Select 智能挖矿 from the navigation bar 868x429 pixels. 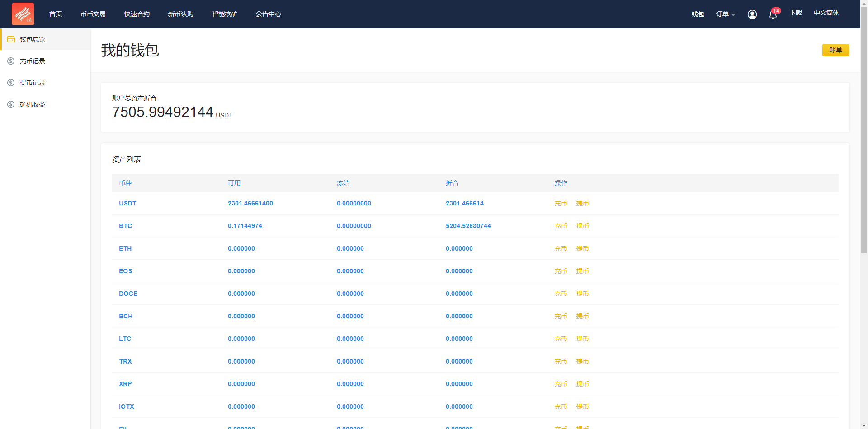coord(225,14)
